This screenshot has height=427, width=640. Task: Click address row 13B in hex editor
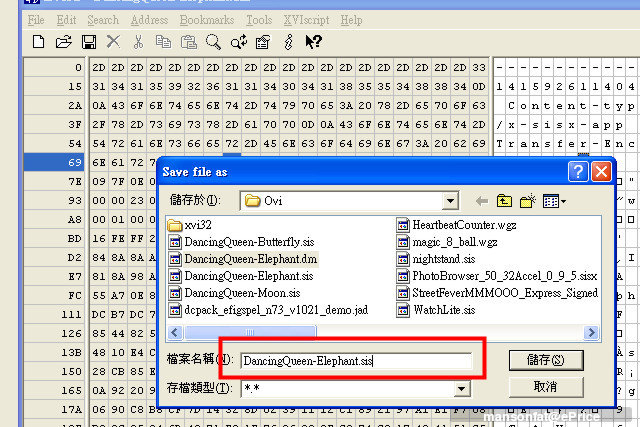(54, 352)
